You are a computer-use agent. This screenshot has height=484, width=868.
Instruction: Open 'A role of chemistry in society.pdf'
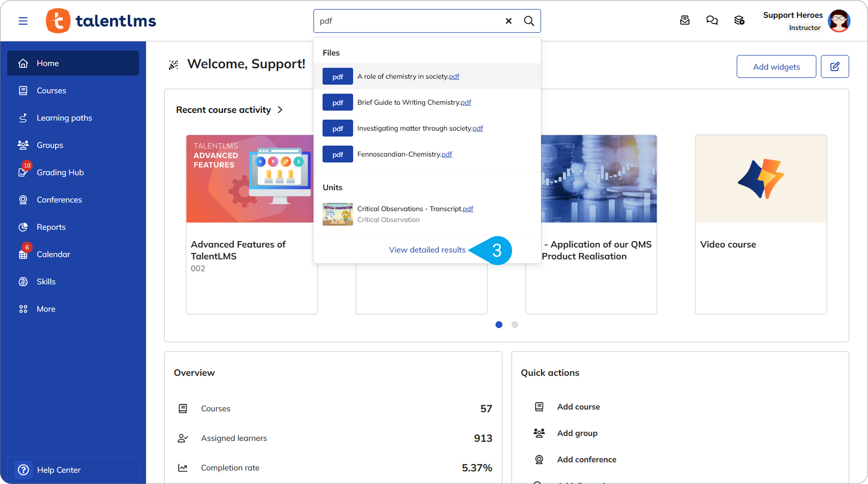[x=427, y=76]
